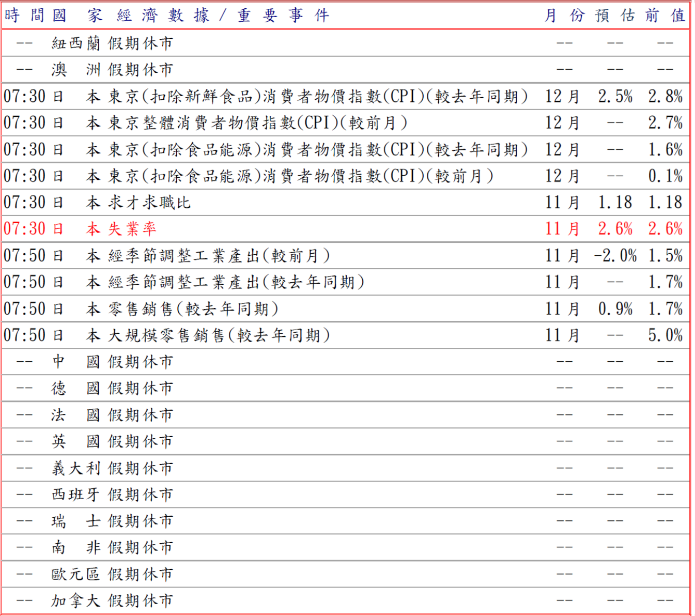The height and width of the screenshot is (616, 695).
Task: Select the 澳洲 假期休市 entry
Action: [112, 70]
